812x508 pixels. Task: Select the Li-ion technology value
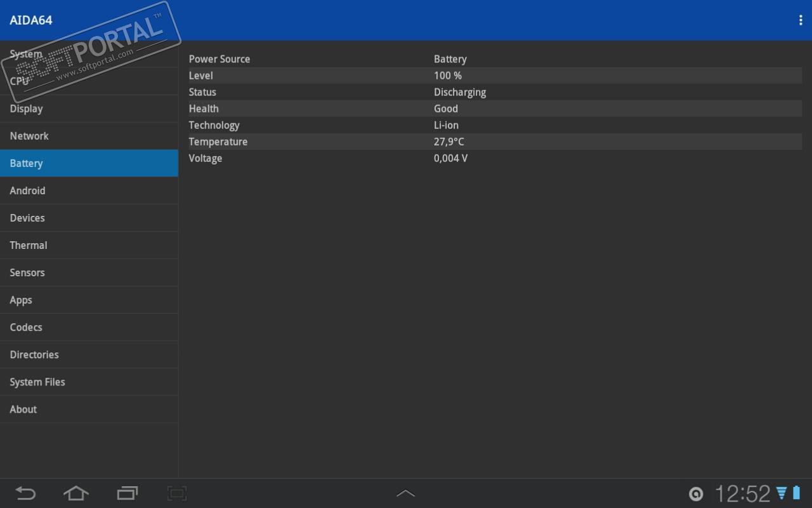tap(446, 125)
